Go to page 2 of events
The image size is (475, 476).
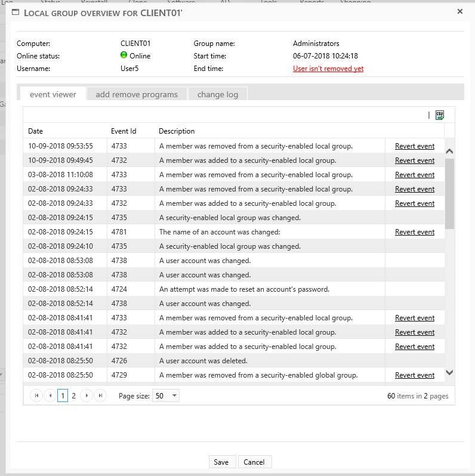click(x=74, y=395)
